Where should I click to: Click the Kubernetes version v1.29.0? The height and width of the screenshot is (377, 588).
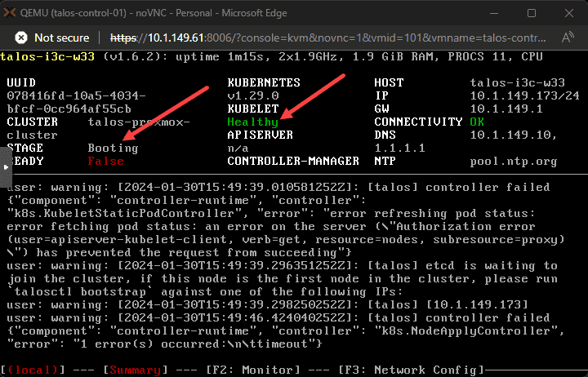point(252,95)
